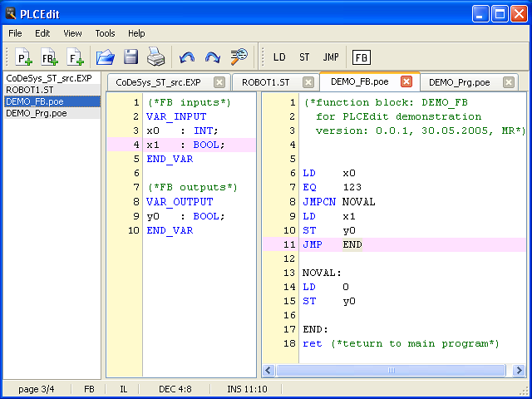Close the DEMO_FB.poe tab
532x399 pixels.
point(406,81)
